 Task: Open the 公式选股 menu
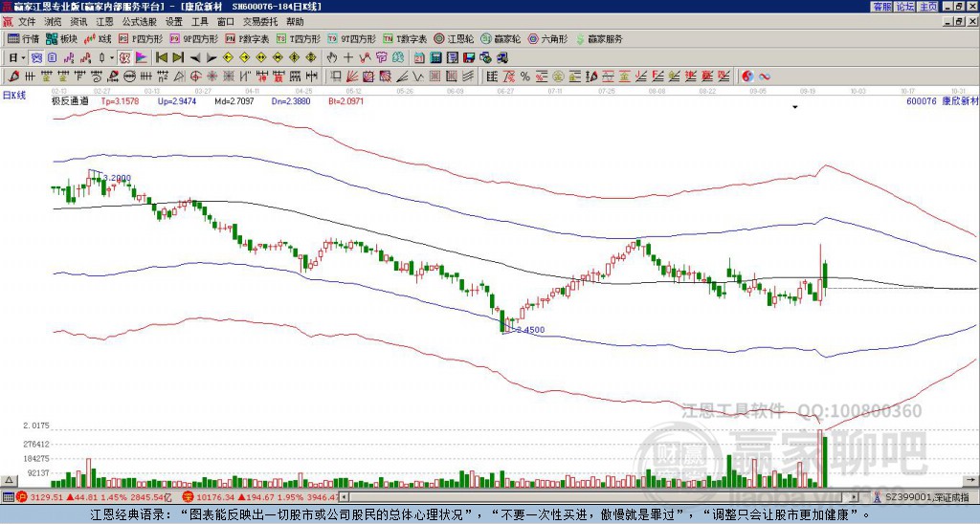pyautogui.click(x=140, y=22)
